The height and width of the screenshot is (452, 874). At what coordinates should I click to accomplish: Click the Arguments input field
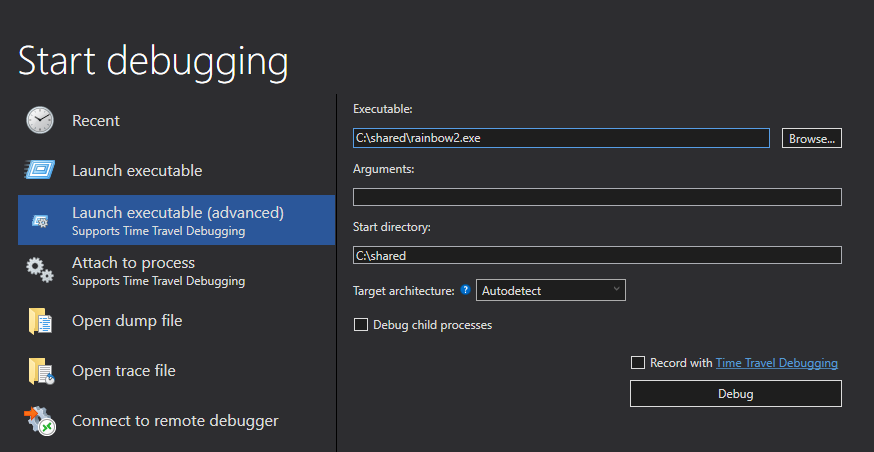point(598,197)
